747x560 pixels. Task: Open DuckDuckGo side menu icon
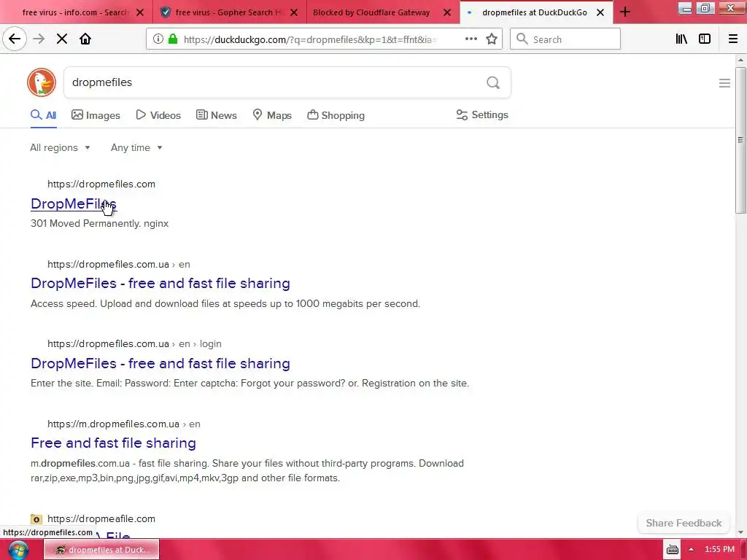(724, 83)
